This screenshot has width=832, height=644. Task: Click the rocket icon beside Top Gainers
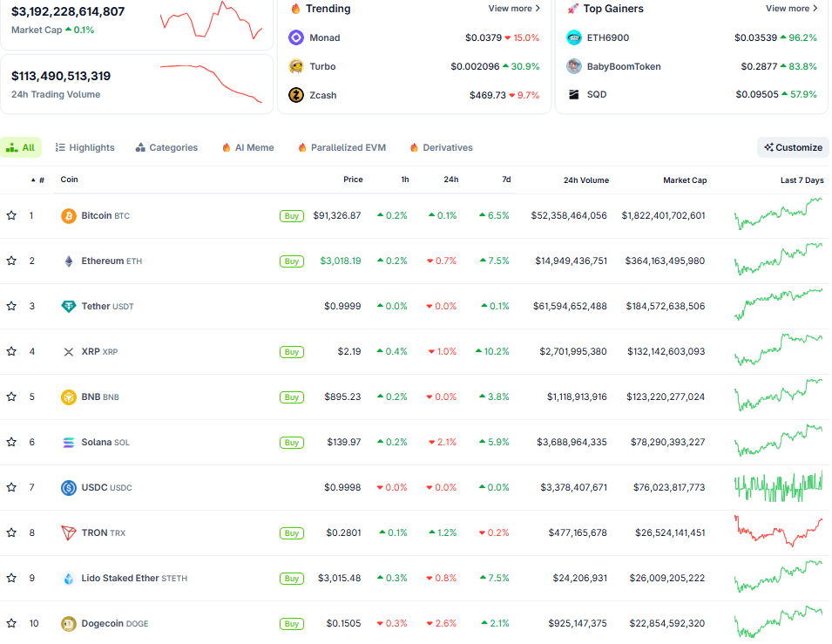[571, 9]
